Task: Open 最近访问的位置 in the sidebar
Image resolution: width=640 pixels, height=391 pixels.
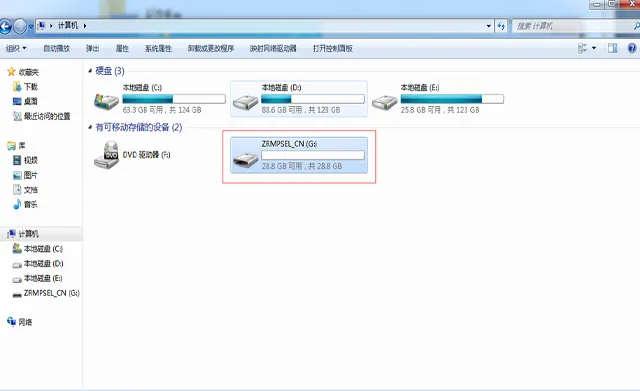Action: [x=41, y=116]
